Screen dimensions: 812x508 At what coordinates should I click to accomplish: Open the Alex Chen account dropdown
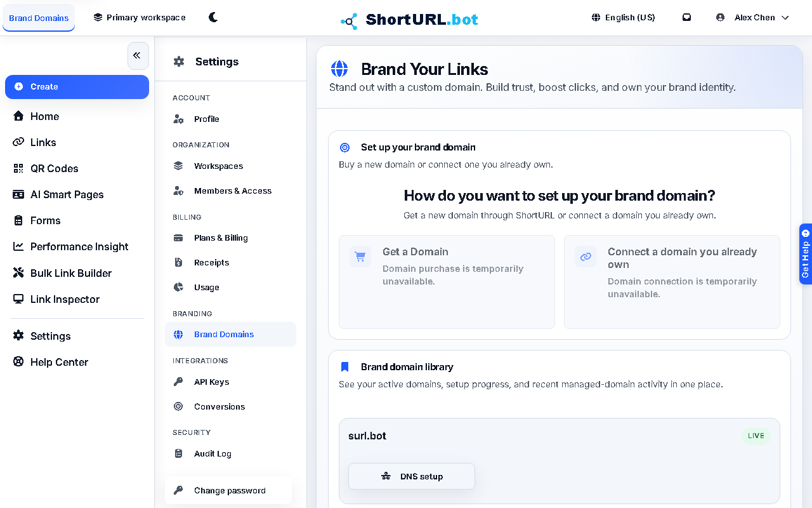click(x=752, y=18)
